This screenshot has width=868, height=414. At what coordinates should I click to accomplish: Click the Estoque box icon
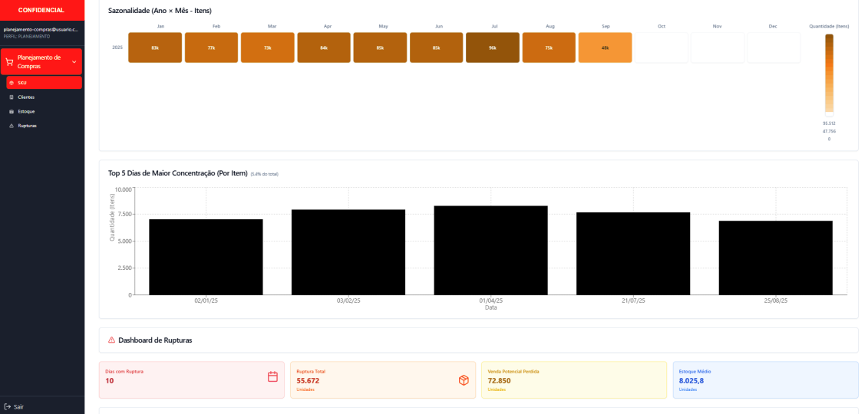[x=12, y=111]
